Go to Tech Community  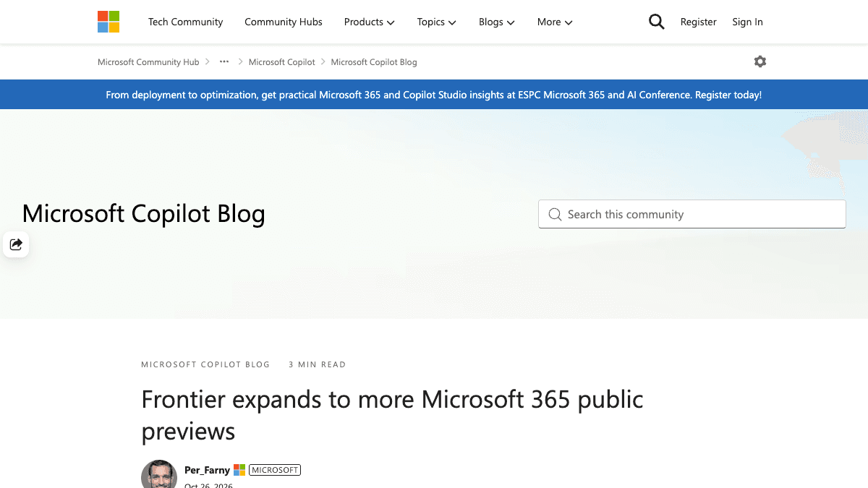click(186, 22)
